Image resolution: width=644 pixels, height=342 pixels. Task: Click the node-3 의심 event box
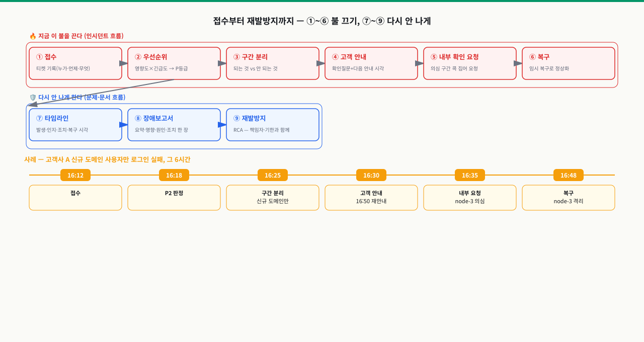click(470, 198)
